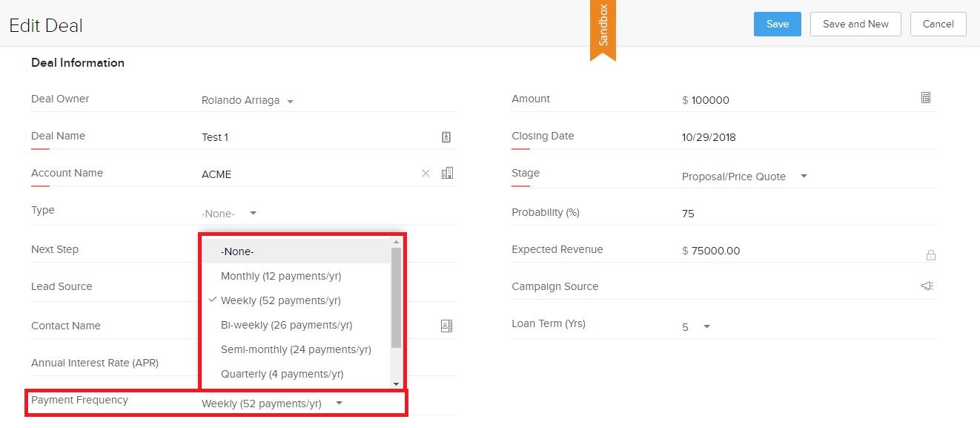Clear the ACME account name
The image size is (980, 428).
[426, 174]
